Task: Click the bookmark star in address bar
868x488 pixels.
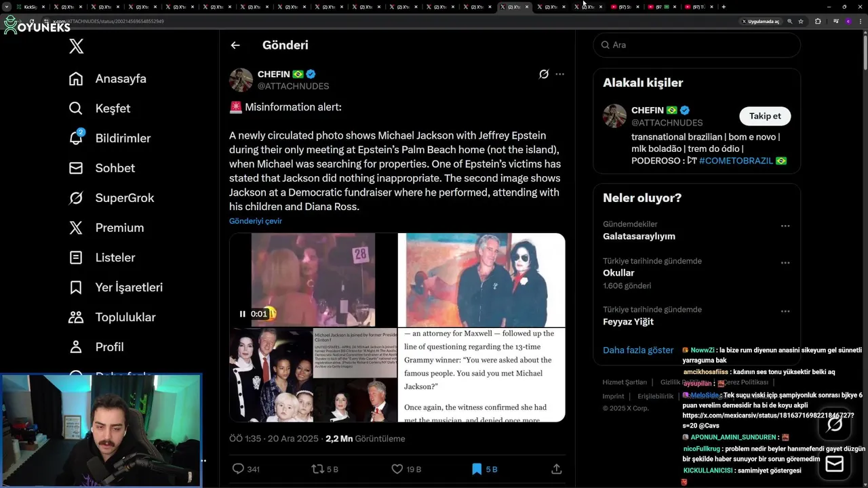Action: click(801, 21)
